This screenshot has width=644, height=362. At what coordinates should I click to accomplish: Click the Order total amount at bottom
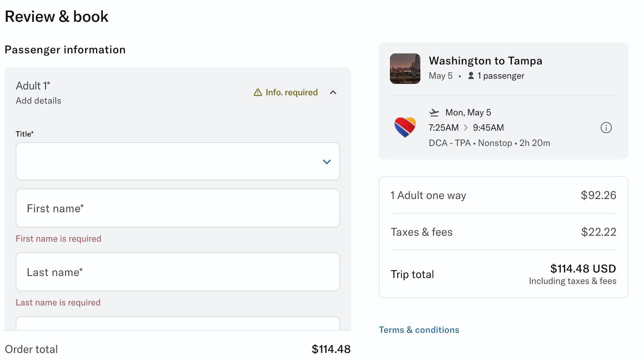(331, 349)
